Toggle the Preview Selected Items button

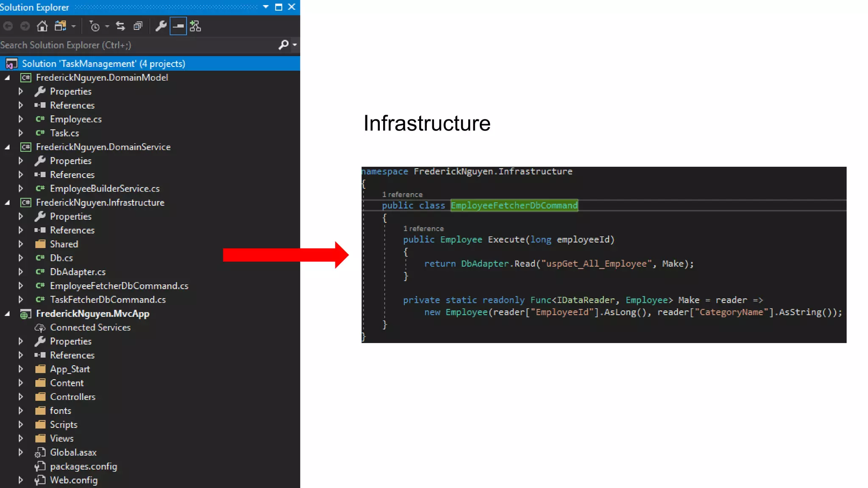[x=178, y=26]
